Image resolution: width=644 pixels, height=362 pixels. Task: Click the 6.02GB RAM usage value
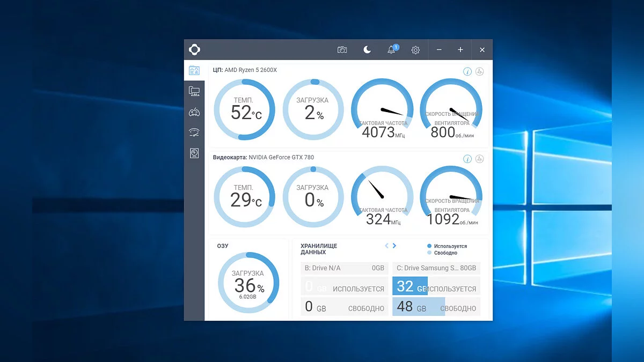click(x=248, y=297)
